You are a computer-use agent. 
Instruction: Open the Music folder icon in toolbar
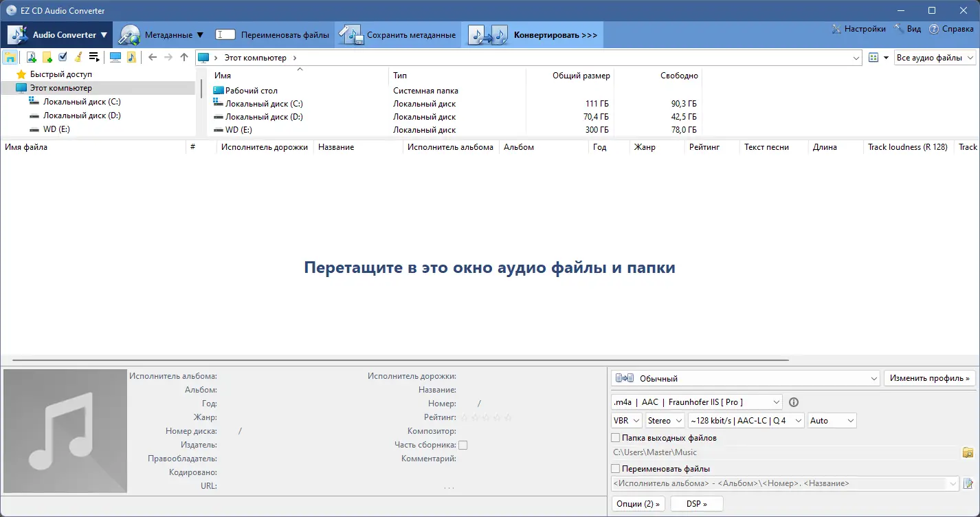tap(131, 57)
